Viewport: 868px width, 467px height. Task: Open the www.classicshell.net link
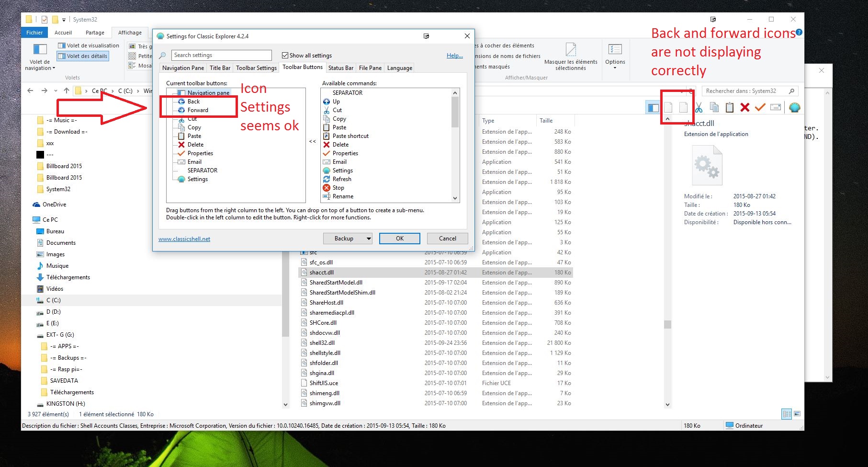pyautogui.click(x=184, y=239)
